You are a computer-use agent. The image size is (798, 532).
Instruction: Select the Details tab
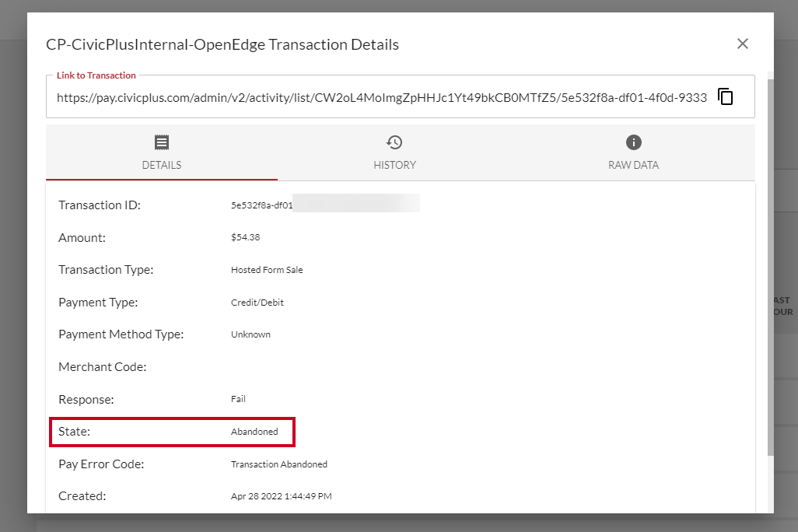point(161,152)
